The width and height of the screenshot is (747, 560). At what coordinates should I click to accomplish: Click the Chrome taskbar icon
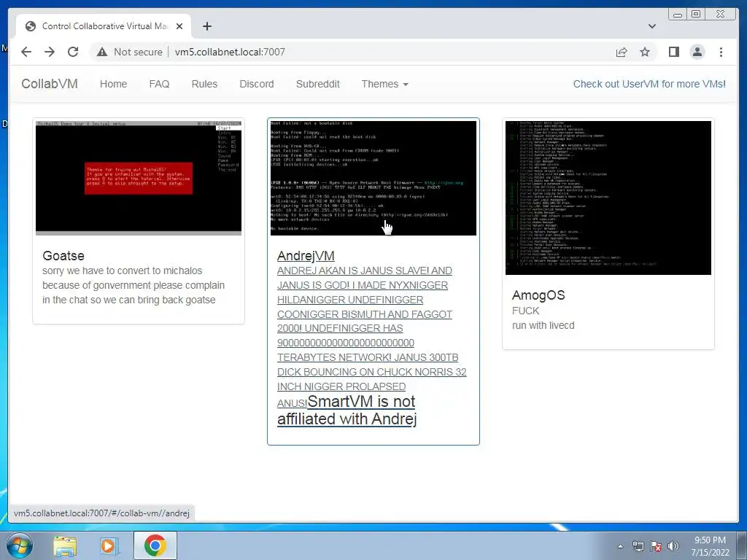coord(155,545)
